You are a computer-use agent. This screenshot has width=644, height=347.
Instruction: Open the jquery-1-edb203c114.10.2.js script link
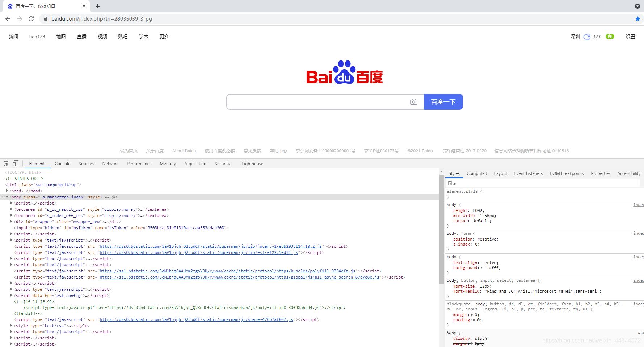pyautogui.click(x=211, y=246)
